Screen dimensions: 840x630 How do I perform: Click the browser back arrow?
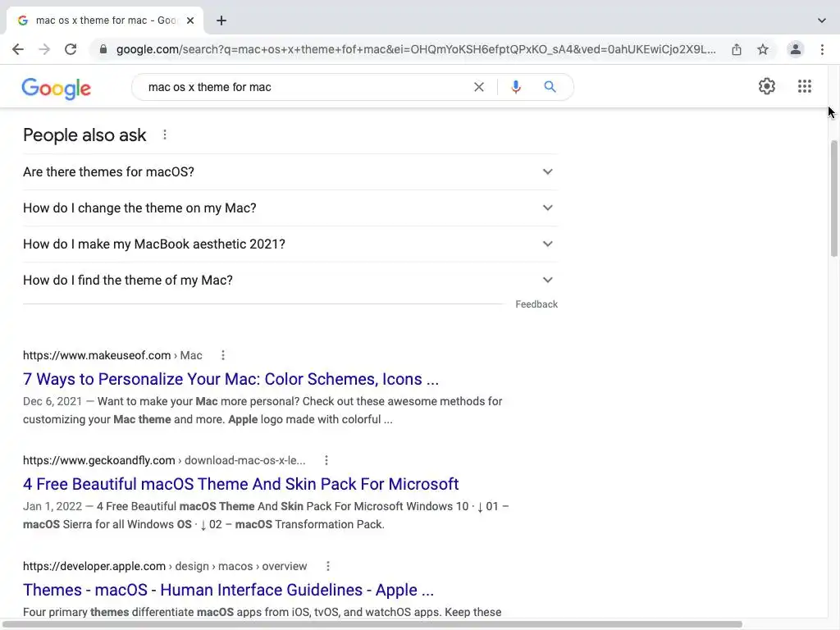[x=18, y=49]
